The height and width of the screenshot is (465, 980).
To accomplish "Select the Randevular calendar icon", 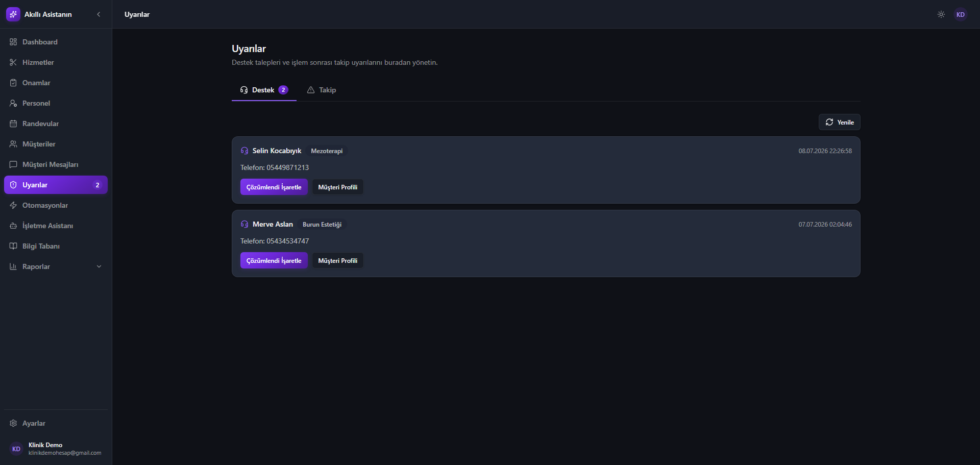I will click(13, 124).
